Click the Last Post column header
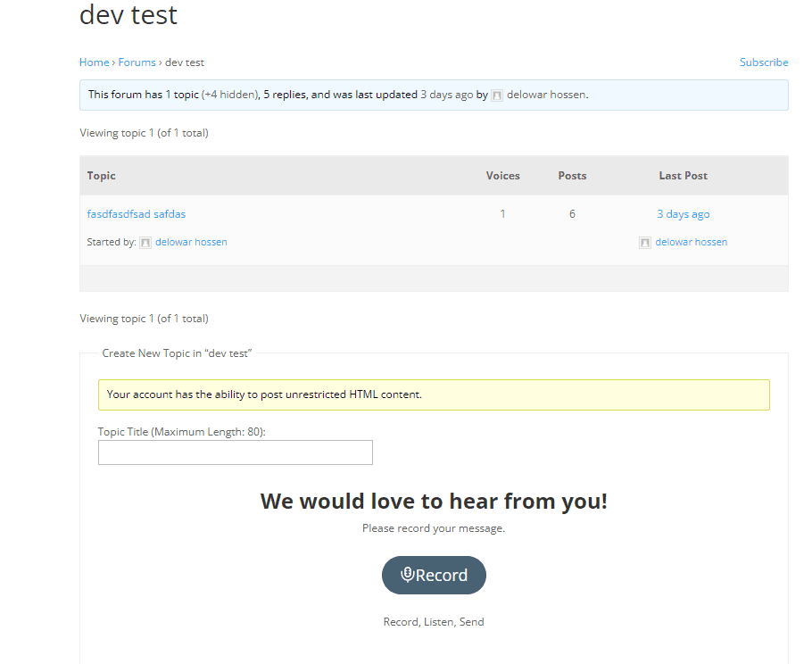Image resolution: width=812 pixels, height=664 pixels. pyautogui.click(x=683, y=176)
